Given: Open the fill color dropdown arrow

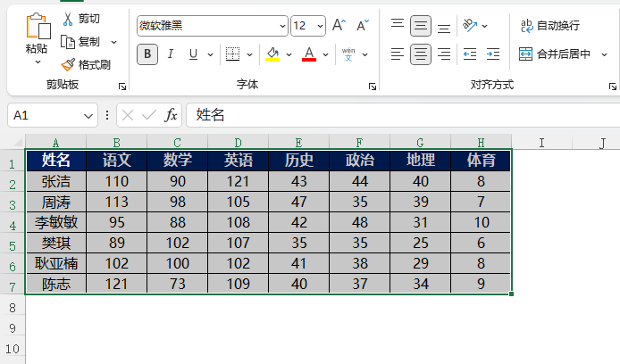Looking at the screenshot, I should [x=289, y=54].
